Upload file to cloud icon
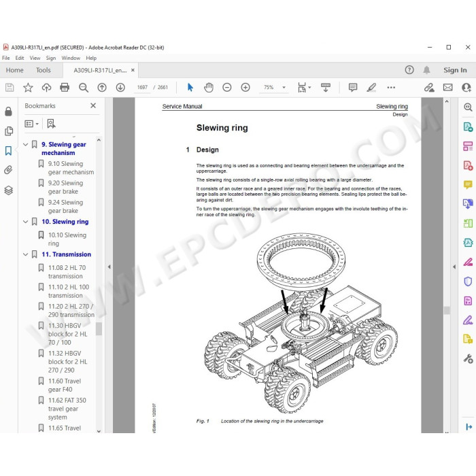 [x=46, y=88]
